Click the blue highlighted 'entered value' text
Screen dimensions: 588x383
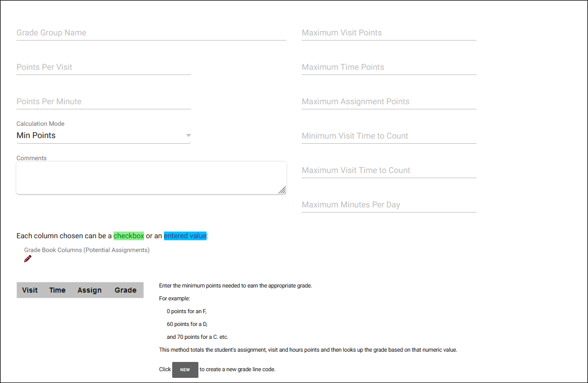pos(185,236)
